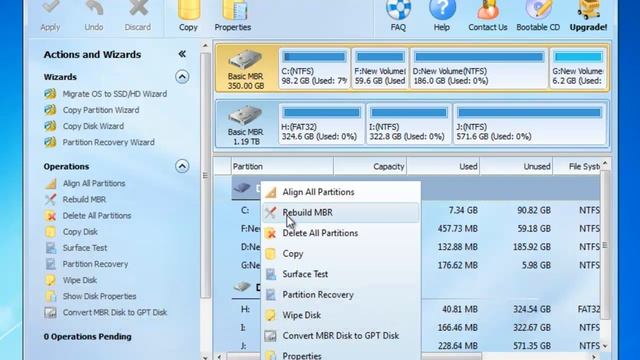Image resolution: width=640 pixels, height=360 pixels.
Task: Select the J:(NTFS) 571.6 GB partition block
Action: click(x=529, y=124)
